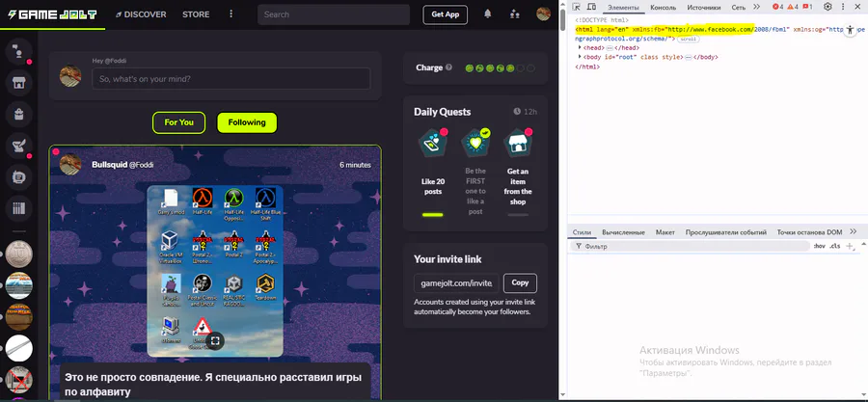Show more style pane tabs chevron
This screenshot has width=868, height=402.
tap(854, 231)
